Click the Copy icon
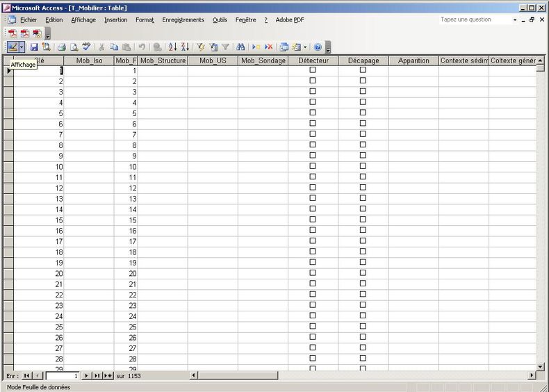This screenshot has width=549, height=392. pyautogui.click(x=114, y=47)
